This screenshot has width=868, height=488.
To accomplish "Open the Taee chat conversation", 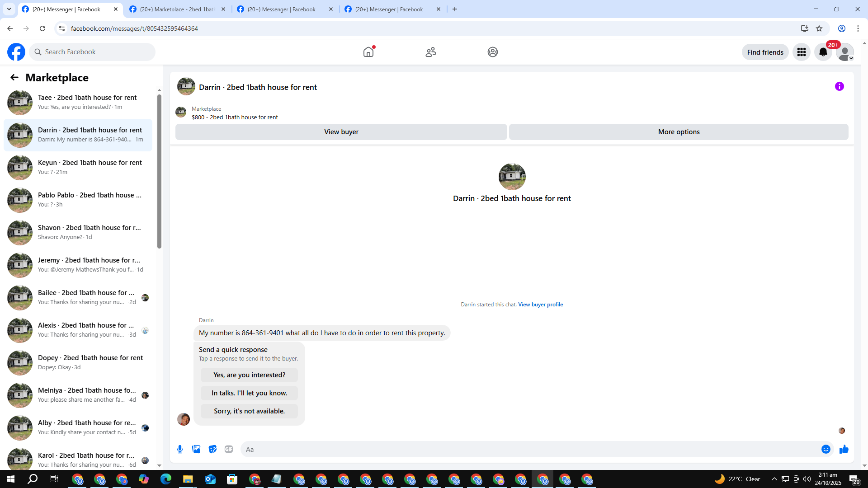I will coord(78,102).
